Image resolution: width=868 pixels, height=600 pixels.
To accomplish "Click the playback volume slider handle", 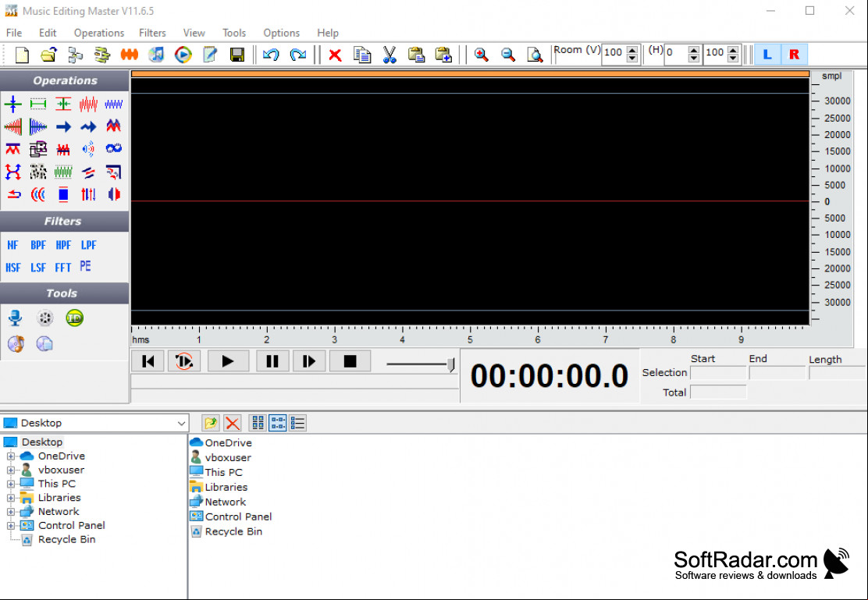I will pyautogui.click(x=451, y=364).
